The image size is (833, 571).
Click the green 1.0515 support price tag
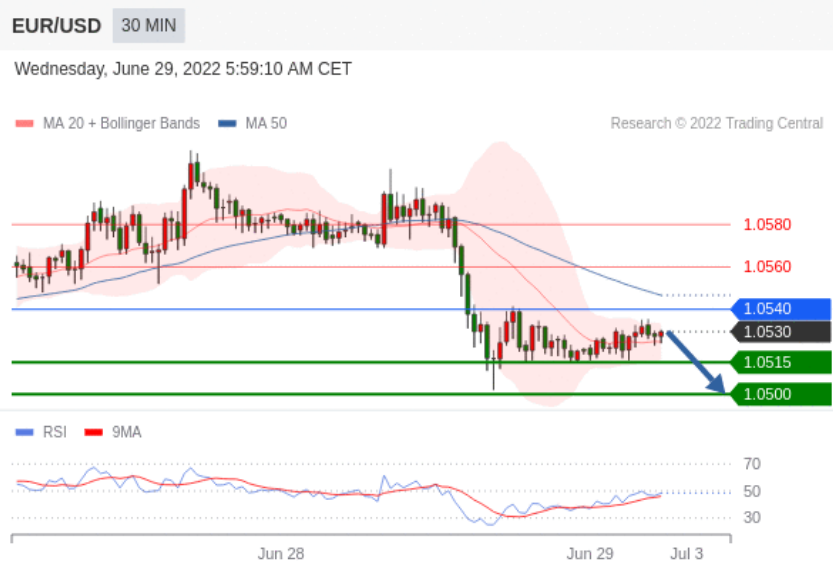pos(781,362)
